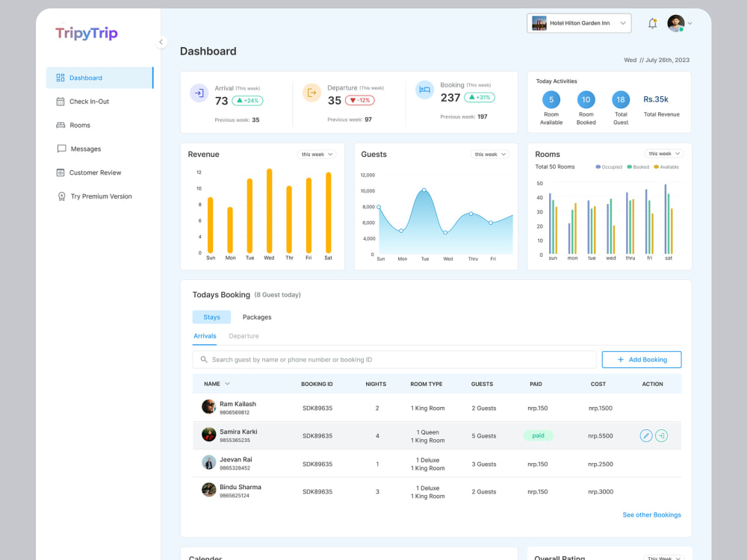Click the Try Premium Version badge icon
747x560 pixels.
pos(61,196)
